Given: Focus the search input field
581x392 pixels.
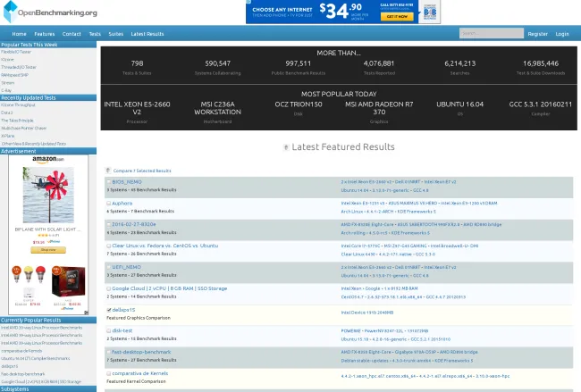Looking at the screenshot, I should coord(492,33).
